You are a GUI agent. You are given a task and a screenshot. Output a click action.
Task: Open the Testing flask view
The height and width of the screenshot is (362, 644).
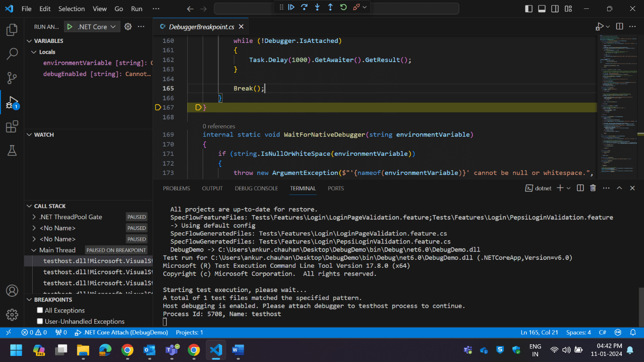pyautogui.click(x=12, y=150)
